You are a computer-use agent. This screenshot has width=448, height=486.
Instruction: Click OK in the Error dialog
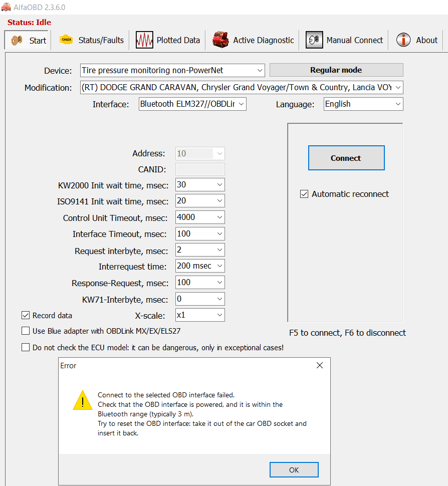coord(294,469)
